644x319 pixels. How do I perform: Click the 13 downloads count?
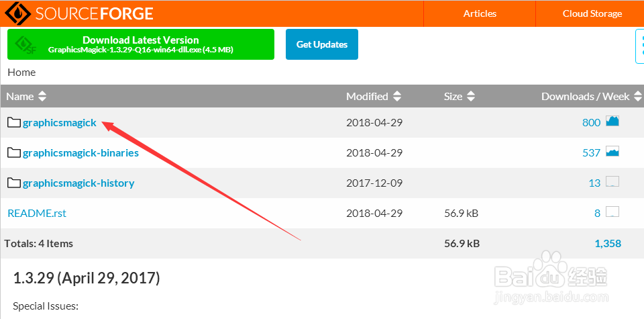[595, 183]
